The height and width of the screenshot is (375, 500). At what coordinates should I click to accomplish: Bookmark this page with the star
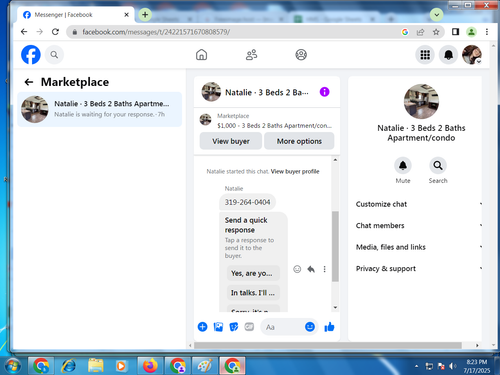click(x=436, y=32)
